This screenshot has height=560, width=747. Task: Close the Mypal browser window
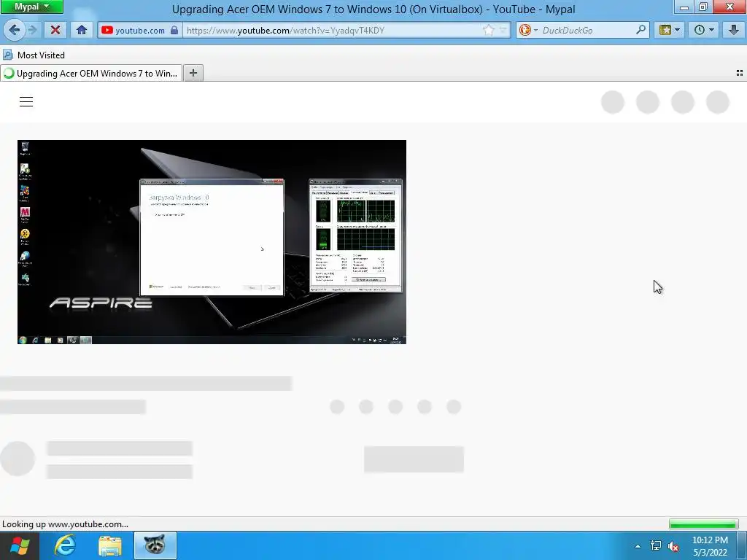729,7
